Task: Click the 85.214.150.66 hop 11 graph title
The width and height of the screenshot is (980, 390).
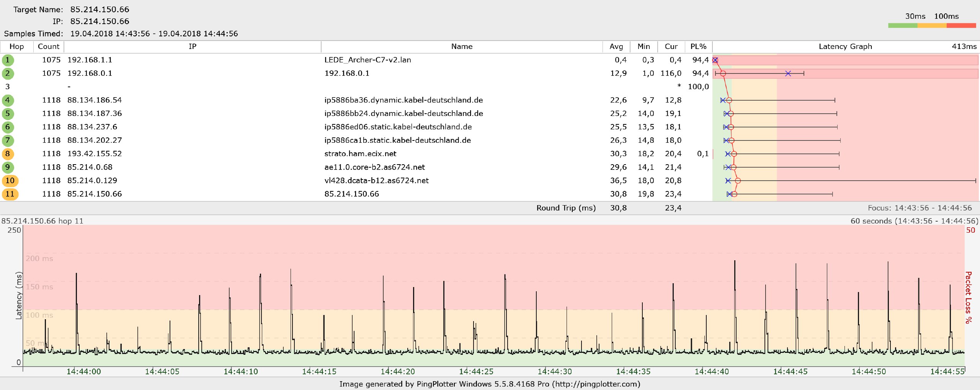Action: [42, 221]
